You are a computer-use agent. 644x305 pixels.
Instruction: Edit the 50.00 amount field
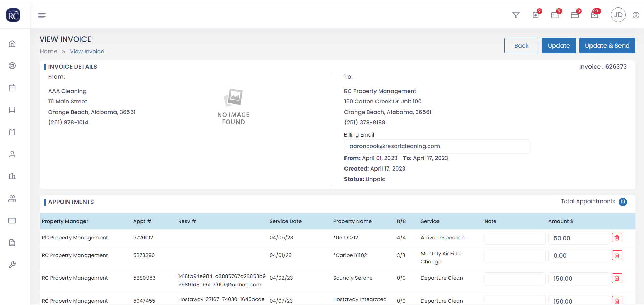click(x=578, y=238)
